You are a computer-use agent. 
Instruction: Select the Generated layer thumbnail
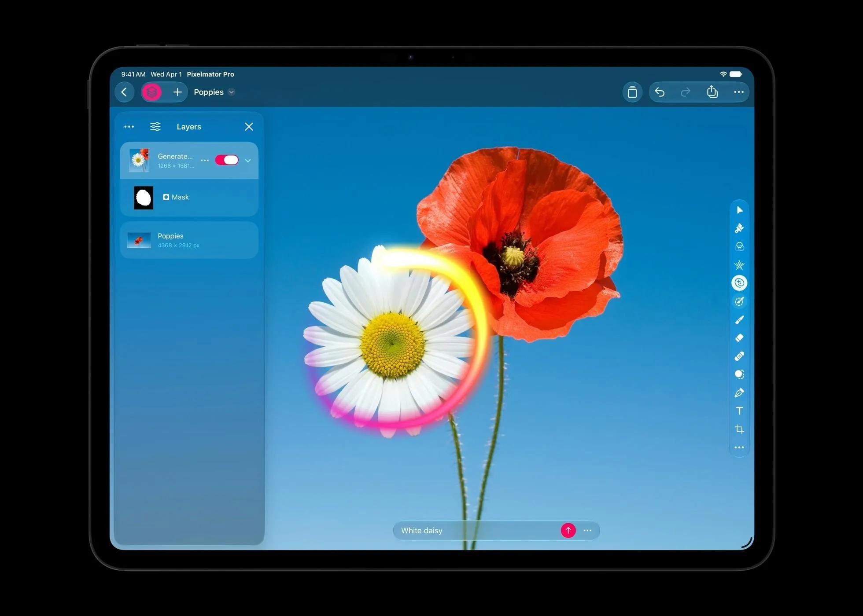pyautogui.click(x=139, y=160)
